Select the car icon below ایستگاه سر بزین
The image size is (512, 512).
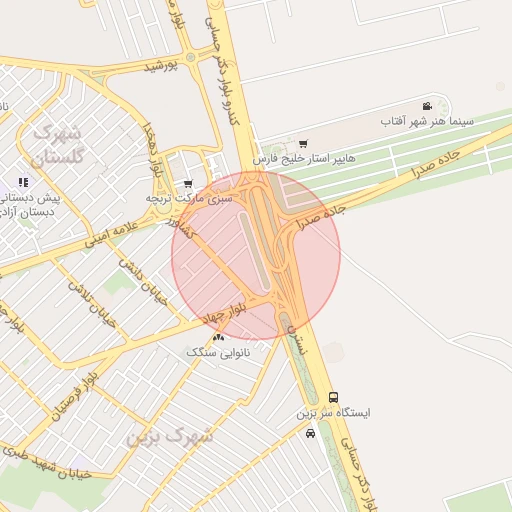pyautogui.click(x=310, y=434)
